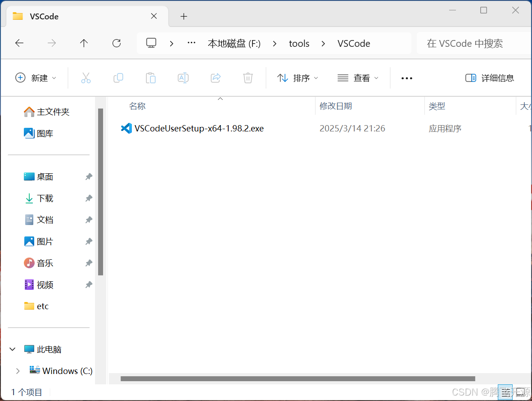Click the horizontal scrollbar in file list
Image resolution: width=532 pixels, height=401 pixels.
298,379
